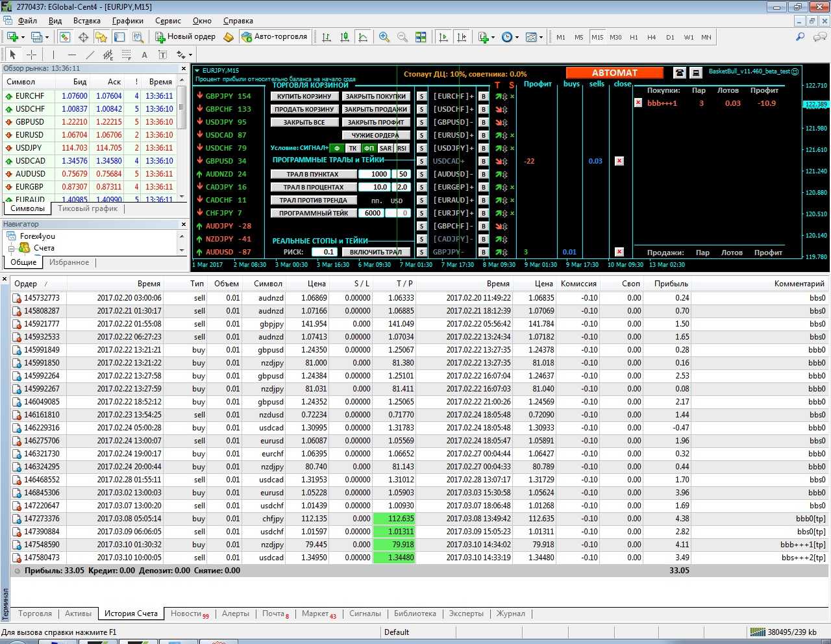Viewport: 831px width, 644px height.
Task: Toggle the SAR signal condition
Action: [x=386, y=148]
